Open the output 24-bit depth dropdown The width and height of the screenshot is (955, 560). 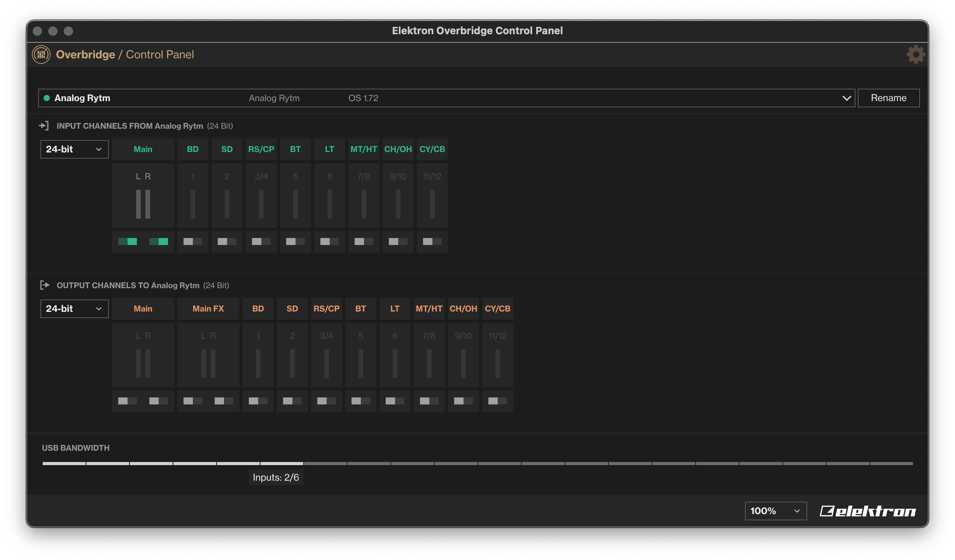pos(74,309)
